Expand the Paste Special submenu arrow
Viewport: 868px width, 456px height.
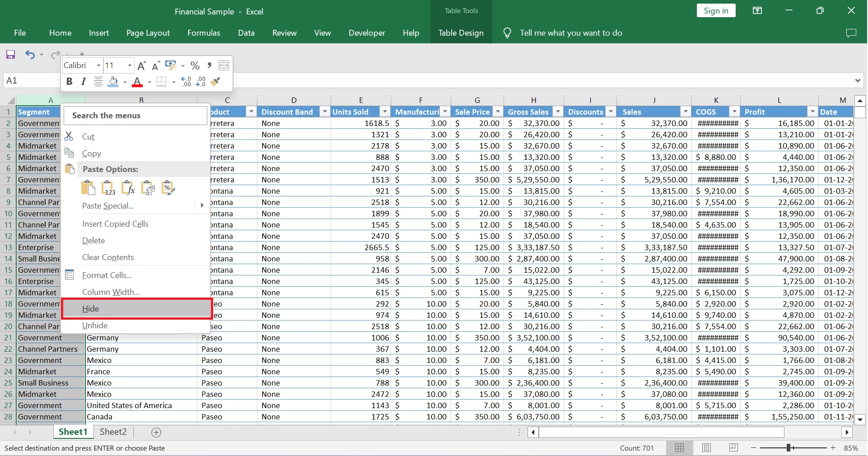pyautogui.click(x=202, y=205)
